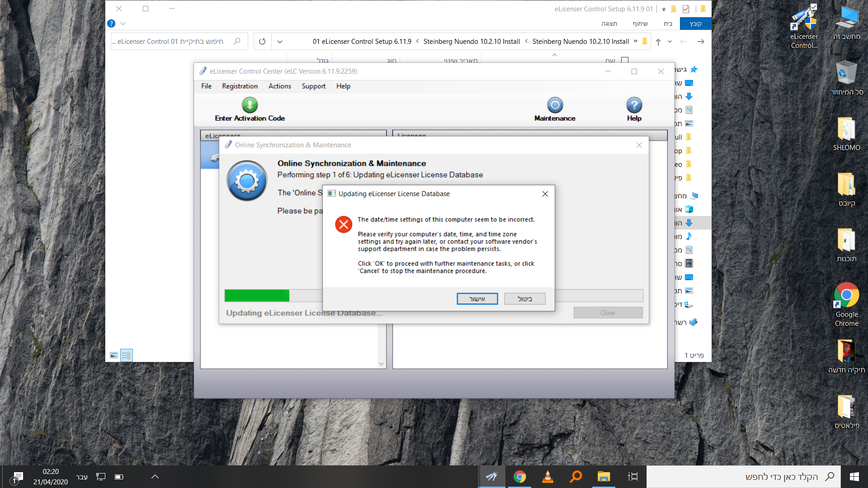The height and width of the screenshot is (488, 868).
Task: Launch Google Chrome from desktop shortcut
Action: (846, 305)
